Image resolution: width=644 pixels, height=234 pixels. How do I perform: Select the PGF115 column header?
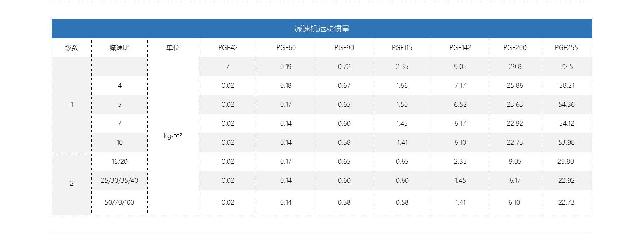click(x=402, y=47)
